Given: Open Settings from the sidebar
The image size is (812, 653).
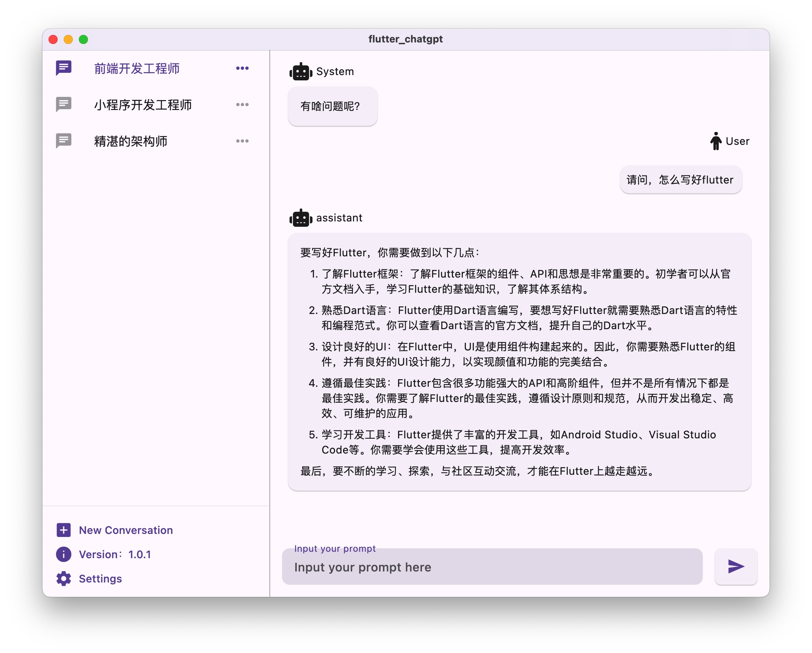Looking at the screenshot, I should [x=100, y=579].
